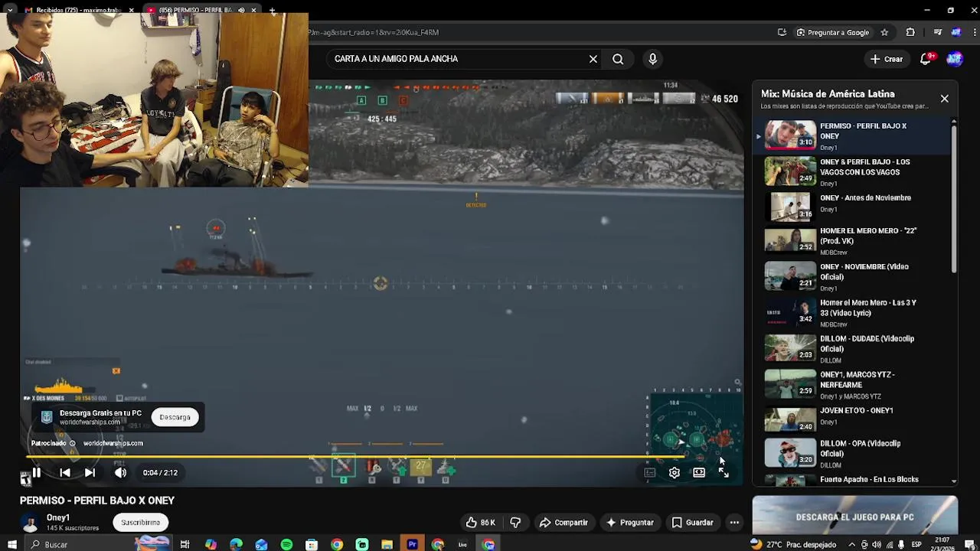The image size is (980, 551).
Task: Show hidden system tray icons
Action: pyautogui.click(x=853, y=544)
